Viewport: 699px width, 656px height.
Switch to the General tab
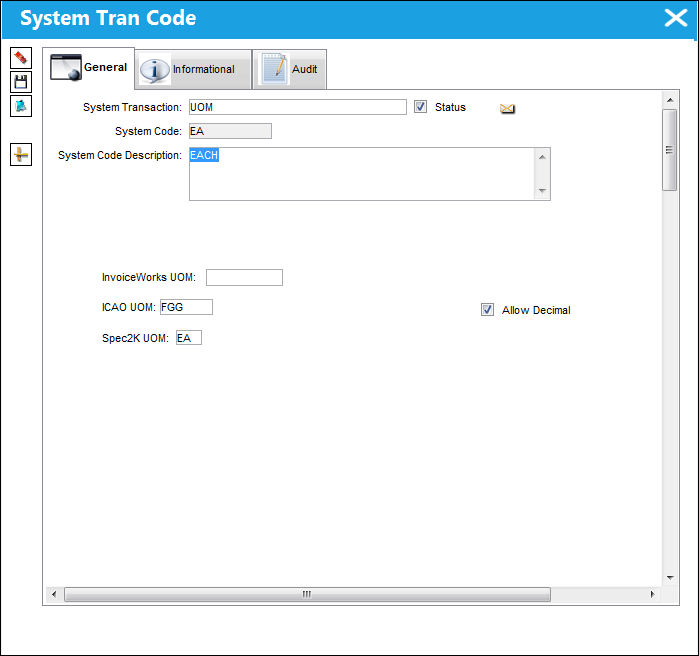point(89,68)
